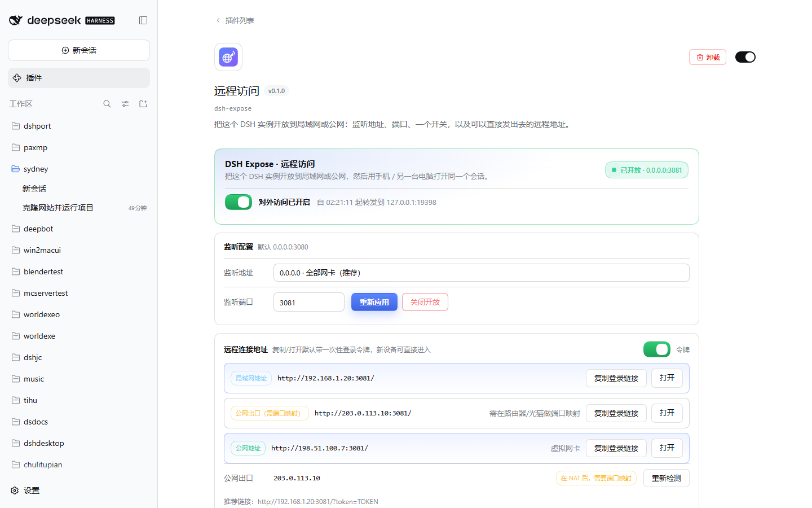812x508 pixels.
Task: Click the deepbot folder icon
Action: coord(16,229)
